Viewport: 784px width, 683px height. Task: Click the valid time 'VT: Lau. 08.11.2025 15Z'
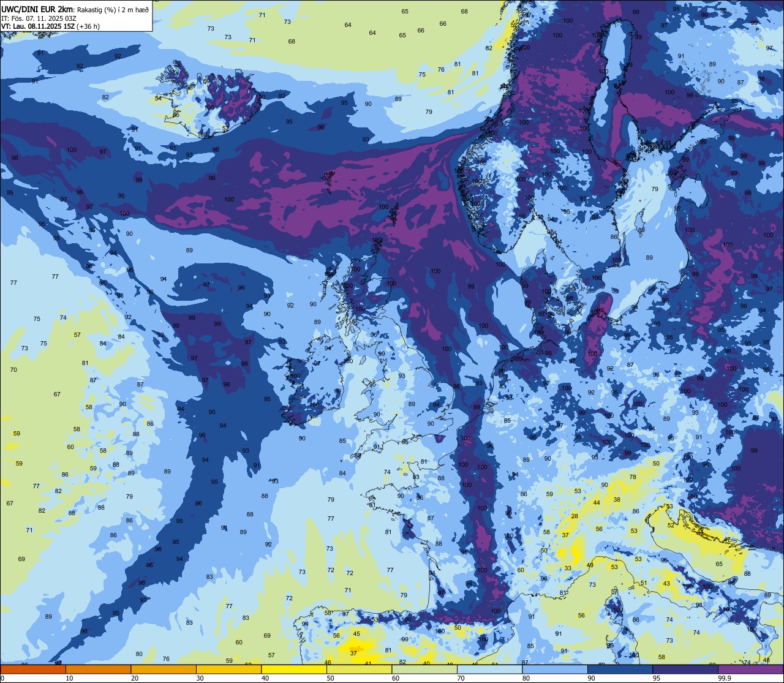(37, 26)
